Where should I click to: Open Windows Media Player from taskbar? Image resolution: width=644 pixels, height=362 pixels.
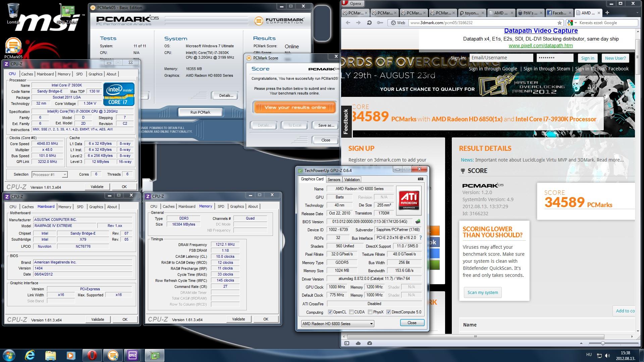click(71, 355)
